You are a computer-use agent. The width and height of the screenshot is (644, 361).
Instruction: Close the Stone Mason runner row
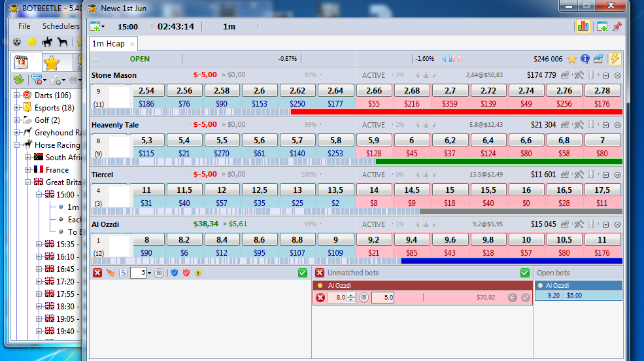617,76
